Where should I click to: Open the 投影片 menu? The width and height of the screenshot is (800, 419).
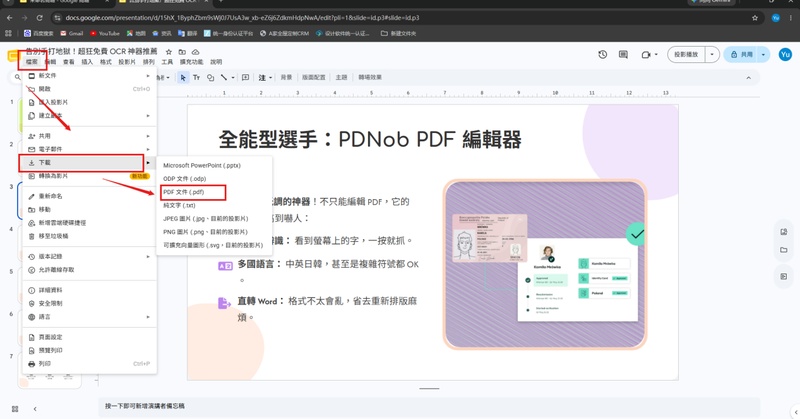click(x=127, y=62)
